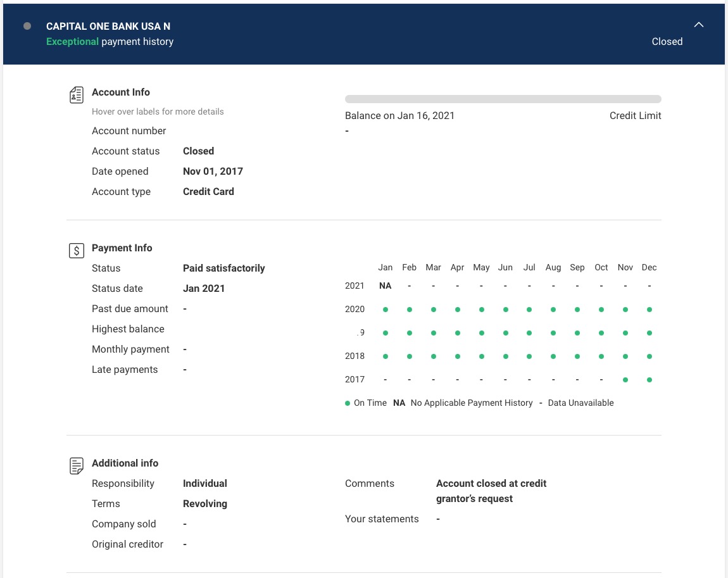Image resolution: width=728 pixels, height=578 pixels.
Task: Click the on-time dot for Dec 2020
Action: [x=649, y=310]
